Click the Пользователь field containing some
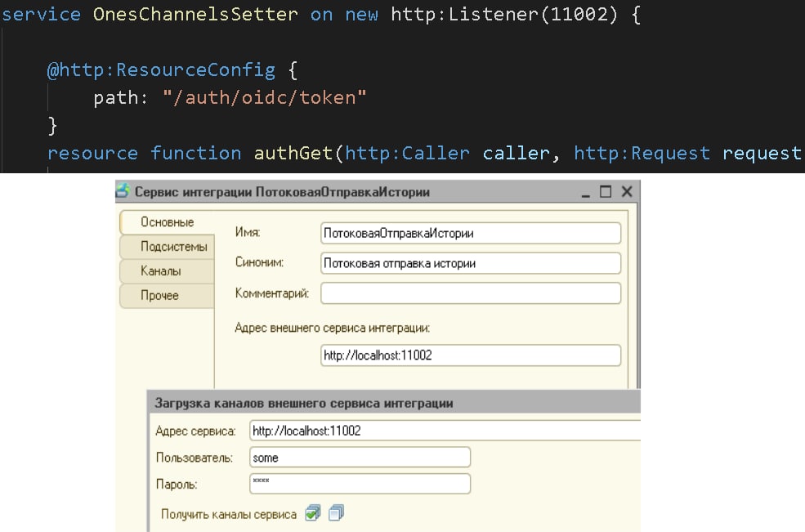Screen dimensions: 805x532 coord(360,457)
